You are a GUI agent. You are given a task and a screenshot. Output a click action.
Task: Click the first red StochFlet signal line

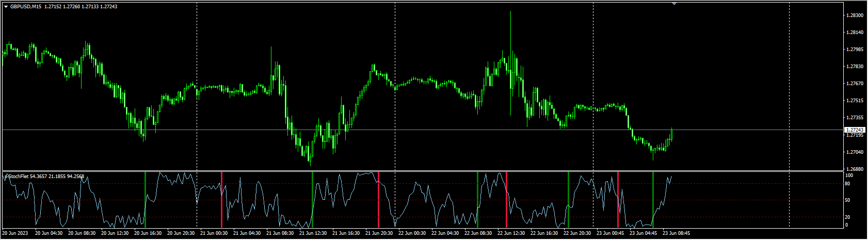221,199
